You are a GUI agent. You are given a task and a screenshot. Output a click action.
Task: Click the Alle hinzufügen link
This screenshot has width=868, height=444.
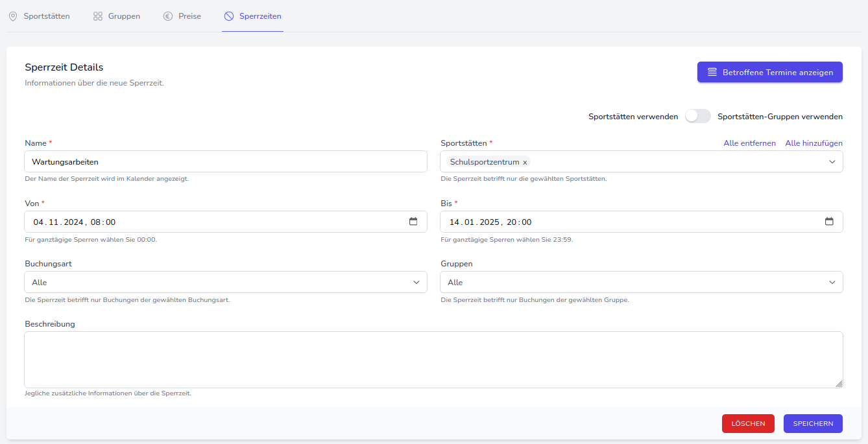pos(814,143)
